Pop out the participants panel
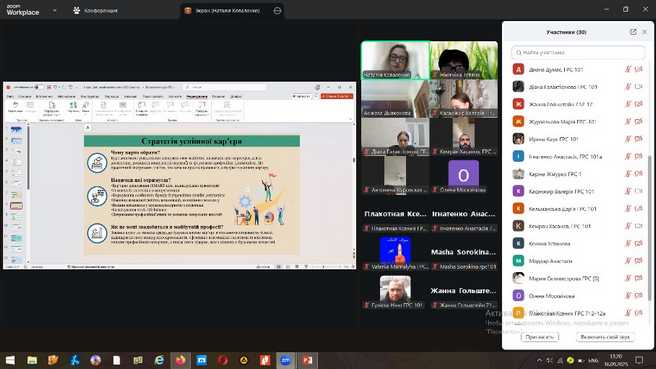 pyautogui.click(x=633, y=32)
